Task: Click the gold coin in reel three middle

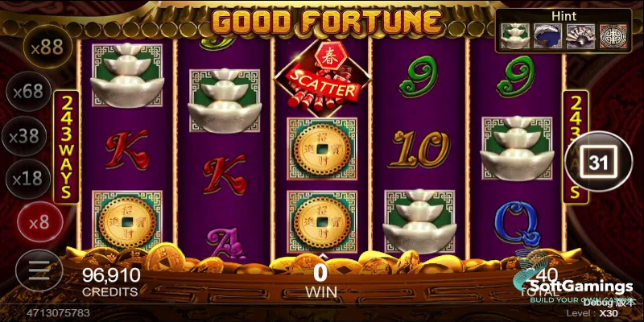Action: (322, 149)
